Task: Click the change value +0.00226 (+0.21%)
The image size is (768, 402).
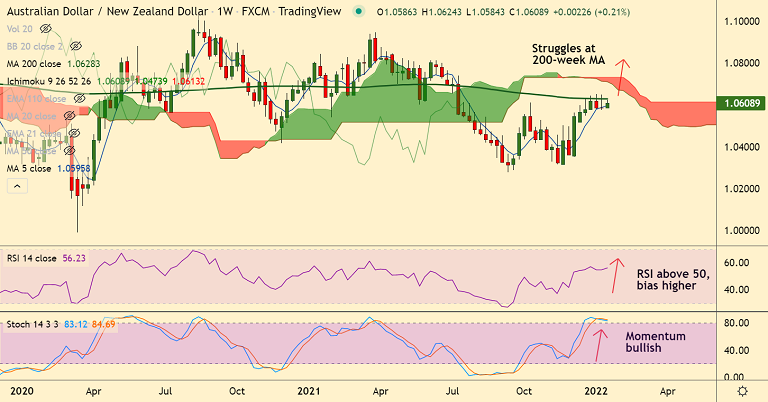Action: coord(592,12)
